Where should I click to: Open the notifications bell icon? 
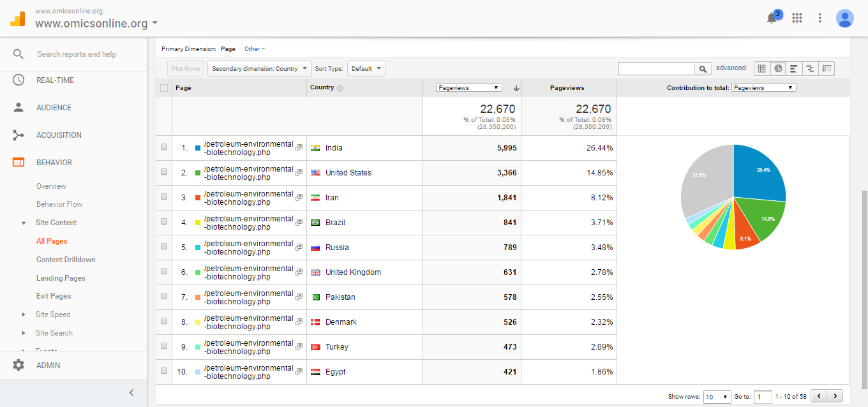tap(772, 18)
